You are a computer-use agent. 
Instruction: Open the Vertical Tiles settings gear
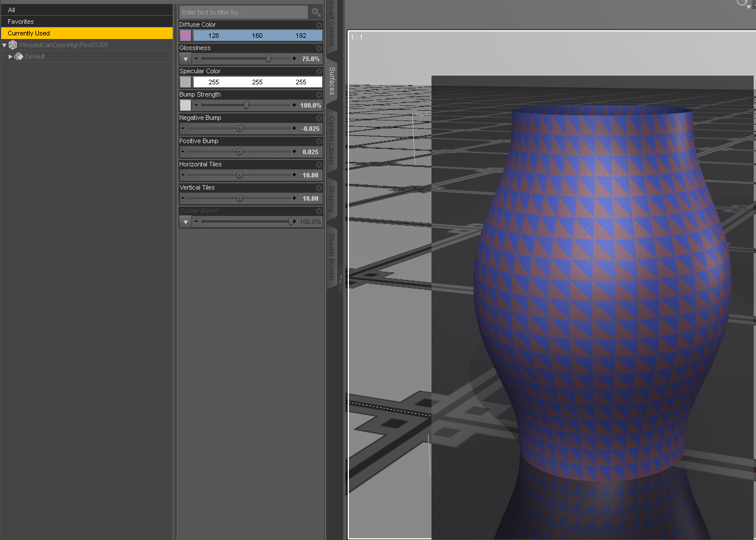point(319,188)
